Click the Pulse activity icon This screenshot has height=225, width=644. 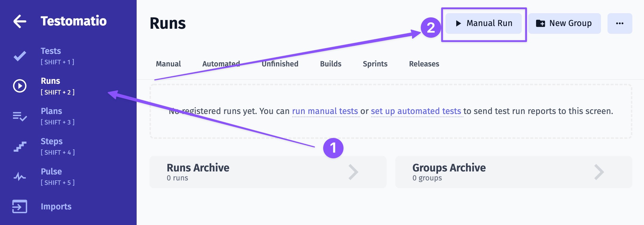[x=20, y=177]
